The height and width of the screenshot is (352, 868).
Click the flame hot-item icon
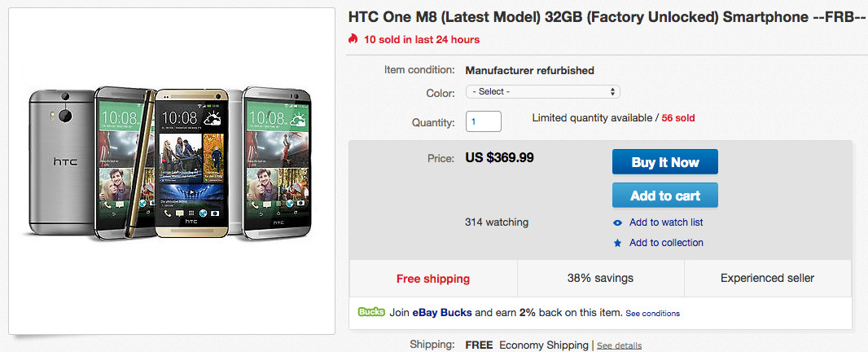point(353,39)
